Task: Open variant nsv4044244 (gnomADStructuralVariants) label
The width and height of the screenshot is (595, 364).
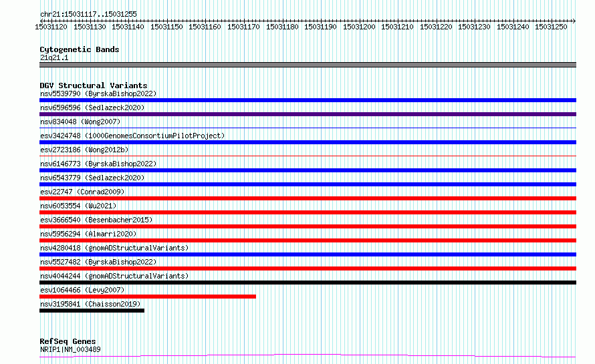Action: [114, 276]
